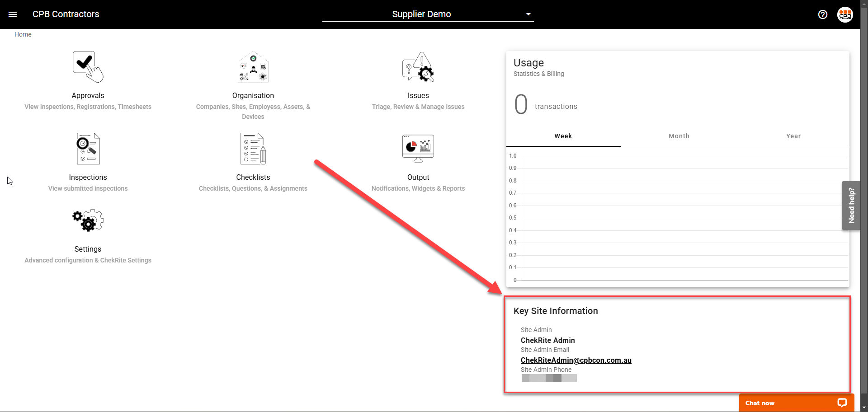Screen dimensions: 868x412
Task: Switch usage chart to Month tab
Action: tap(679, 136)
